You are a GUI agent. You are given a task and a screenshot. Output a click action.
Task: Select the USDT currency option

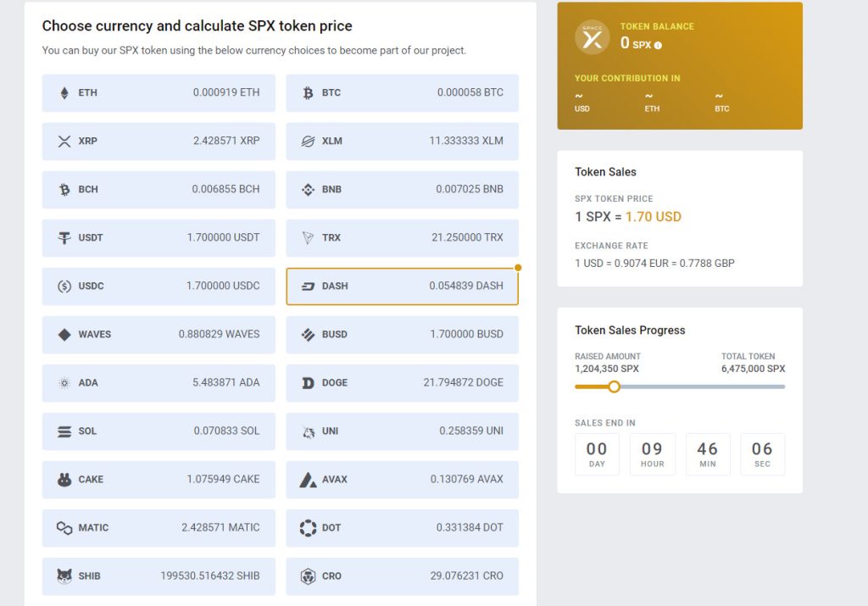click(158, 237)
